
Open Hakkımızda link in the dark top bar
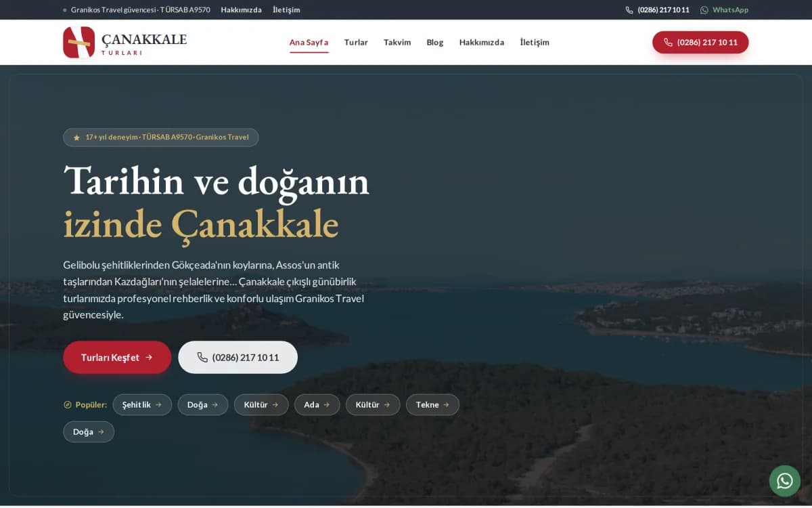pyautogui.click(x=241, y=10)
